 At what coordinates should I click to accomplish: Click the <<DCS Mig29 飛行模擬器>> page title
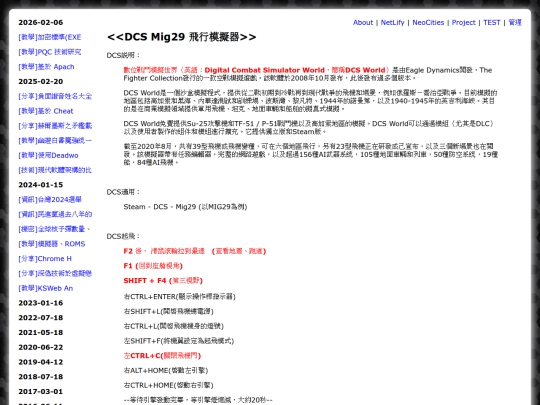[x=181, y=37]
